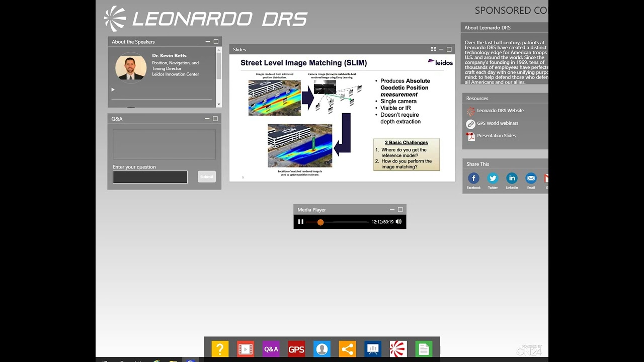
Task: Share the webinar on Twitter
Action: 493,178
